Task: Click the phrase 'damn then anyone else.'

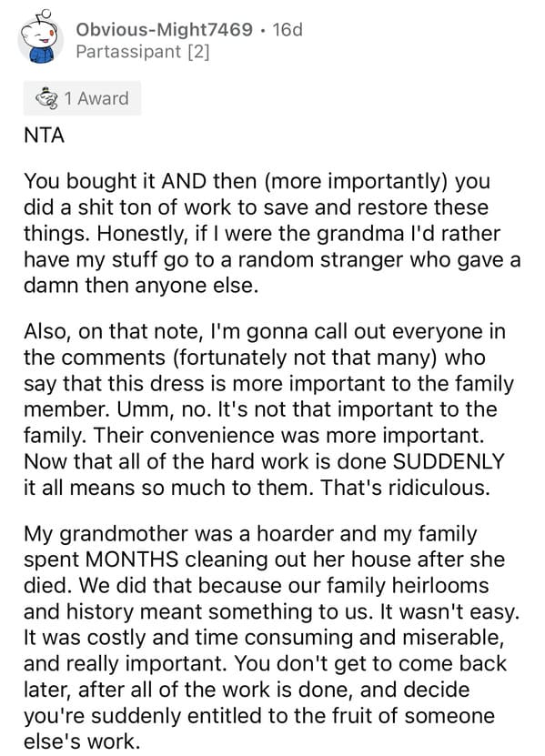Action: coord(141,286)
